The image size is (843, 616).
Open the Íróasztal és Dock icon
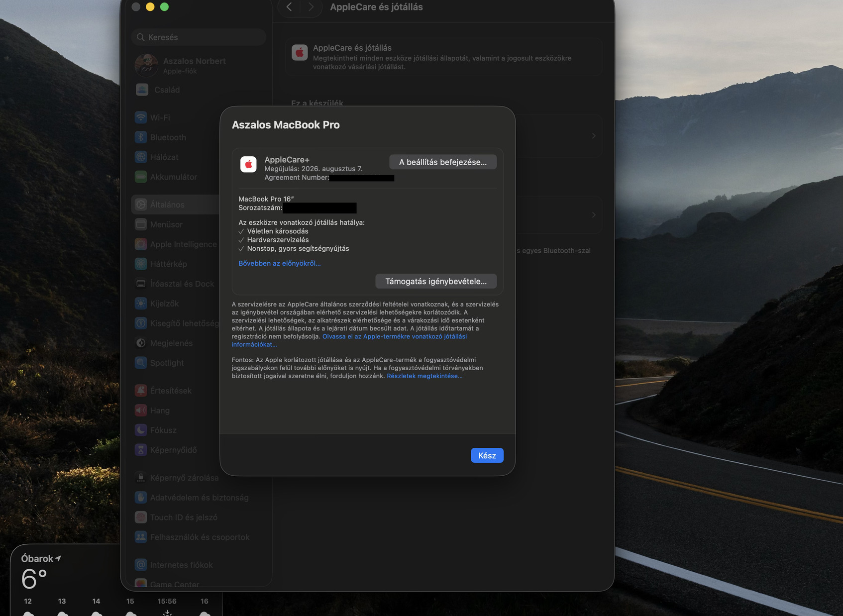coord(141,284)
